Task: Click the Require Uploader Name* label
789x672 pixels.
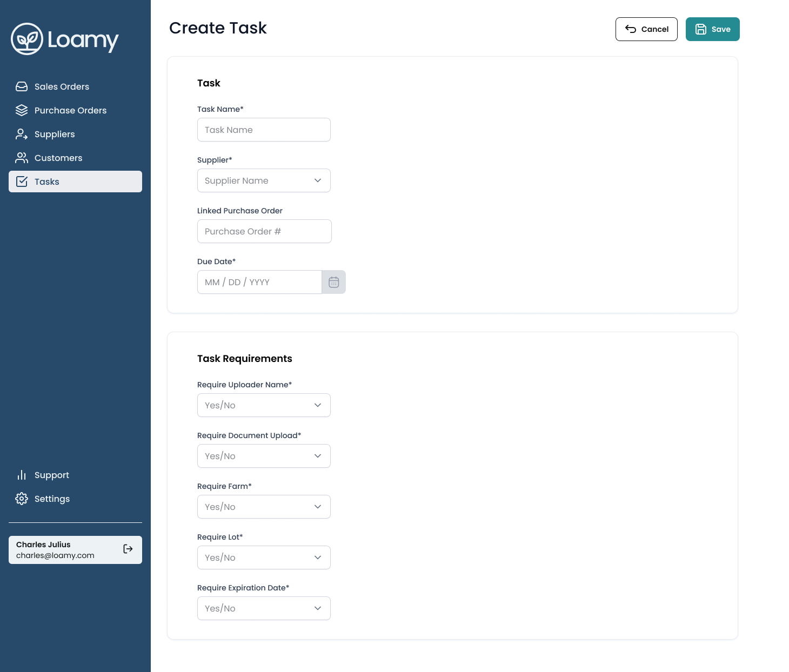Action: coord(244,385)
